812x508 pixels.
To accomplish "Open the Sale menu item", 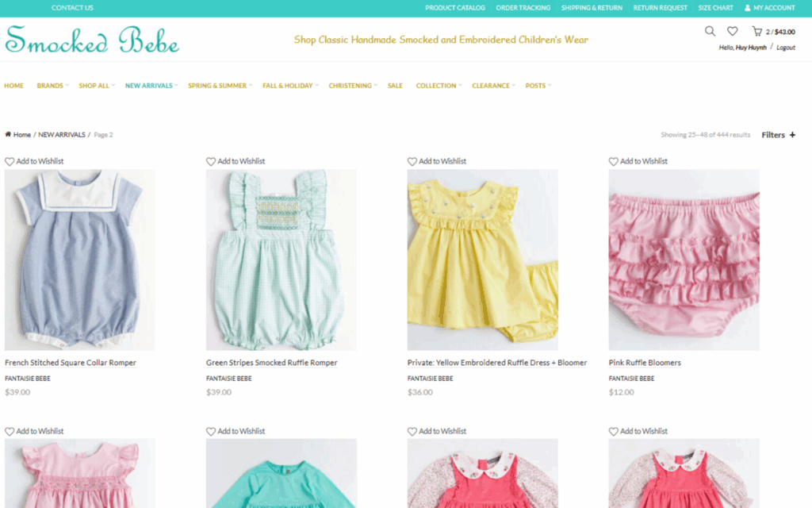I will click(395, 86).
